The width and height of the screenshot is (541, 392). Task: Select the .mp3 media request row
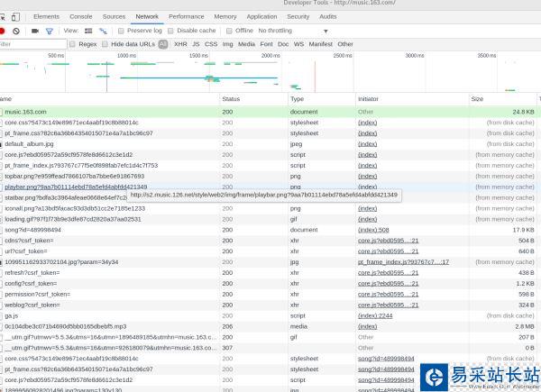(269, 326)
